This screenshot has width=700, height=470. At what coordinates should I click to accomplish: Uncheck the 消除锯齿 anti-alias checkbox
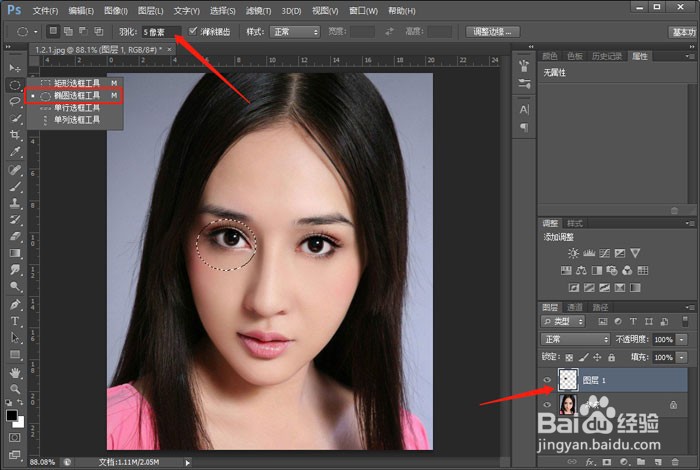tap(193, 31)
